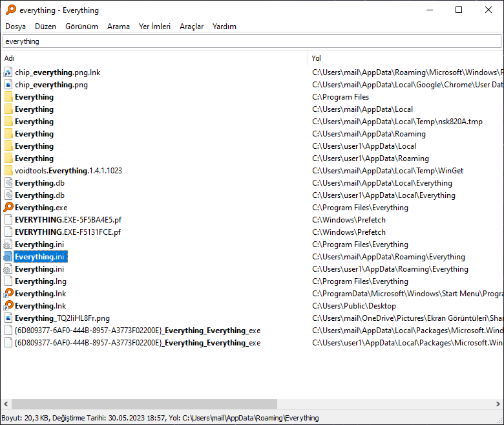504x425 pixels.
Task: Click the file name 'Everything.exe'
Action: coord(41,208)
